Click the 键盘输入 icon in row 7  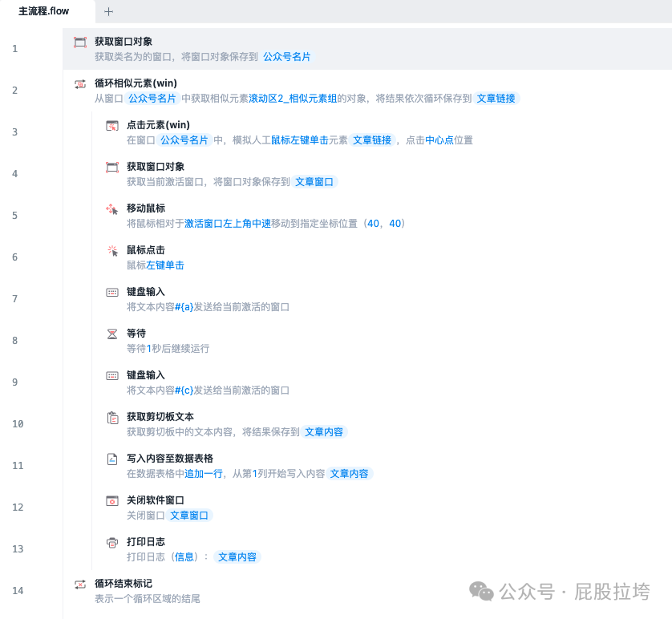[x=112, y=292]
